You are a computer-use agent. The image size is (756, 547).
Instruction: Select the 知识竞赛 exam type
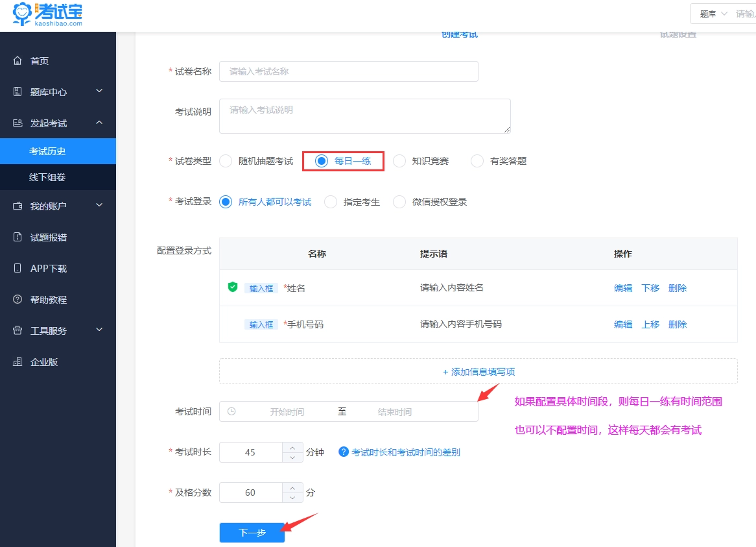coord(399,161)
